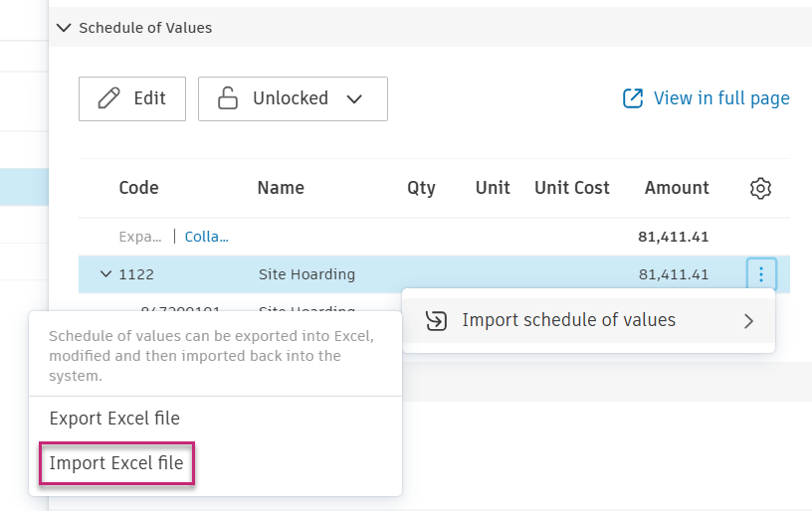
Task: Select Import schedule of values menu item
Action: (568, 320)
